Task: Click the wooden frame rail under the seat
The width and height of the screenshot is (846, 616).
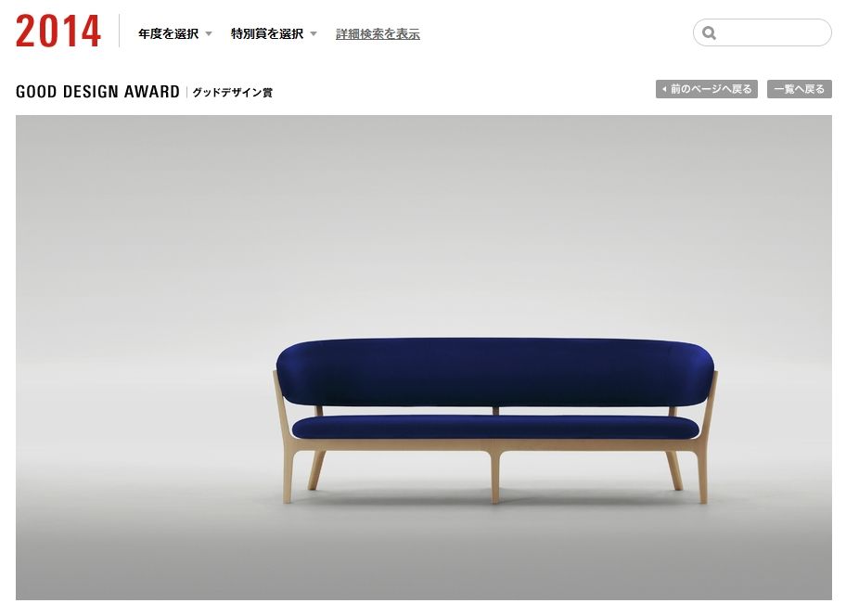Action: click(x=495, y=445)
